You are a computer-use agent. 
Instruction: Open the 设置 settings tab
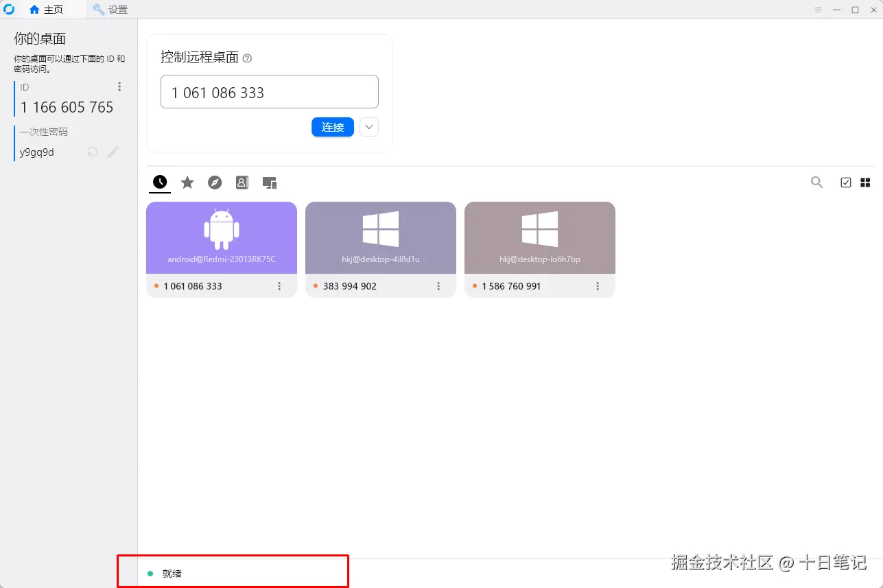coord(110,10)
